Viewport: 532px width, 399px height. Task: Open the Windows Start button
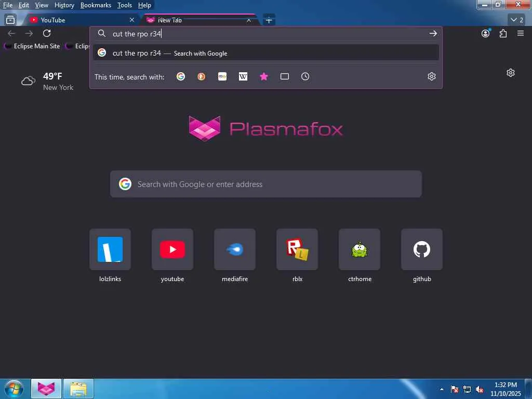tap(14, 389)
